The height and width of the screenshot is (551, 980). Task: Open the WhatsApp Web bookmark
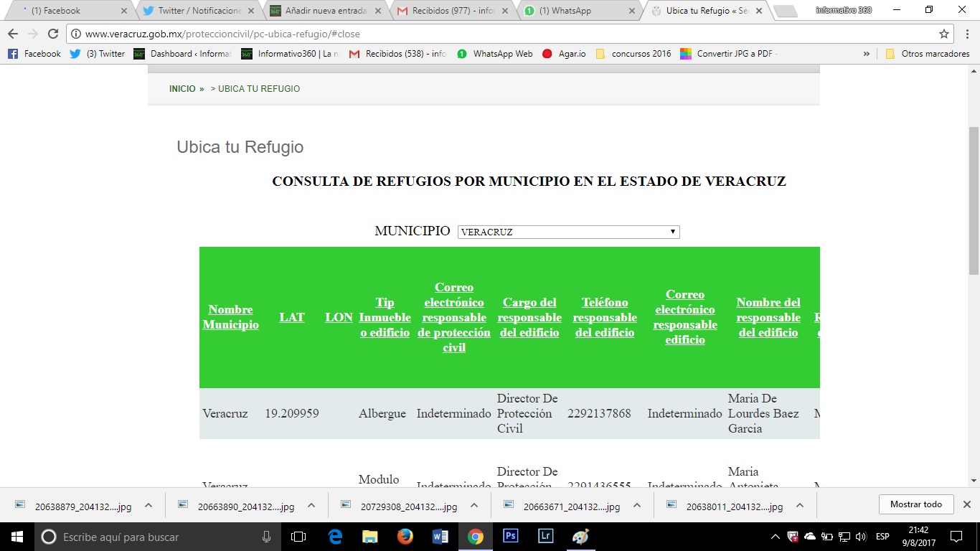click(x=495, y=54)
